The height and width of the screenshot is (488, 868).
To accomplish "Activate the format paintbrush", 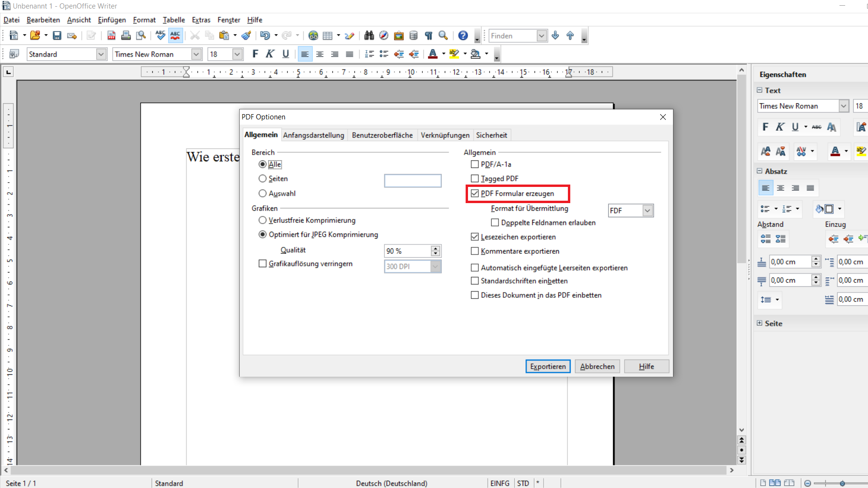I will tap(246, 35).
